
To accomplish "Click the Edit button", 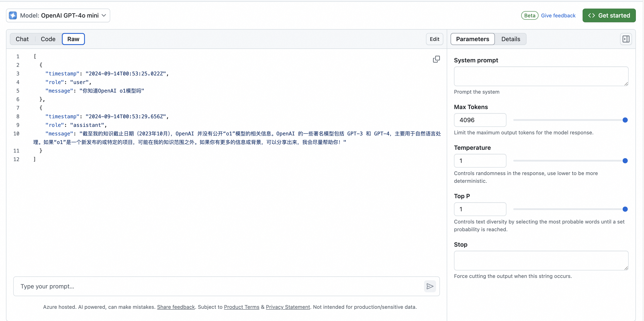I will pyautogui.click(x=435, y=39).
